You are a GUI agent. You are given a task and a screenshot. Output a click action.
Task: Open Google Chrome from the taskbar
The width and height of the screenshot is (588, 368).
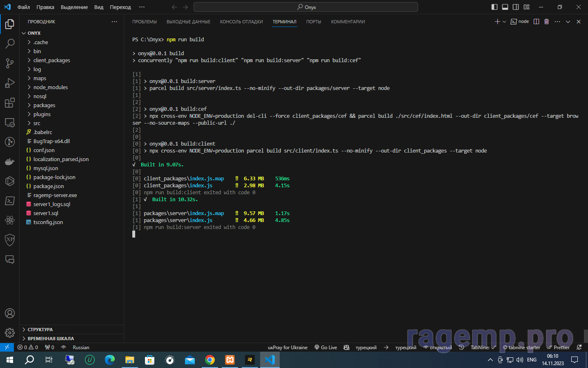210,360
